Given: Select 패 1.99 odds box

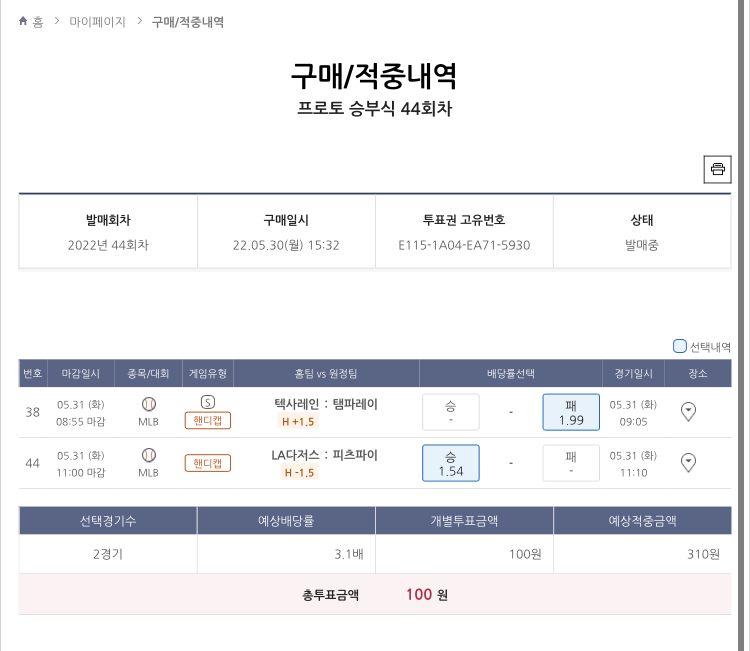Looking at the screenshot, I should [571, 412].
